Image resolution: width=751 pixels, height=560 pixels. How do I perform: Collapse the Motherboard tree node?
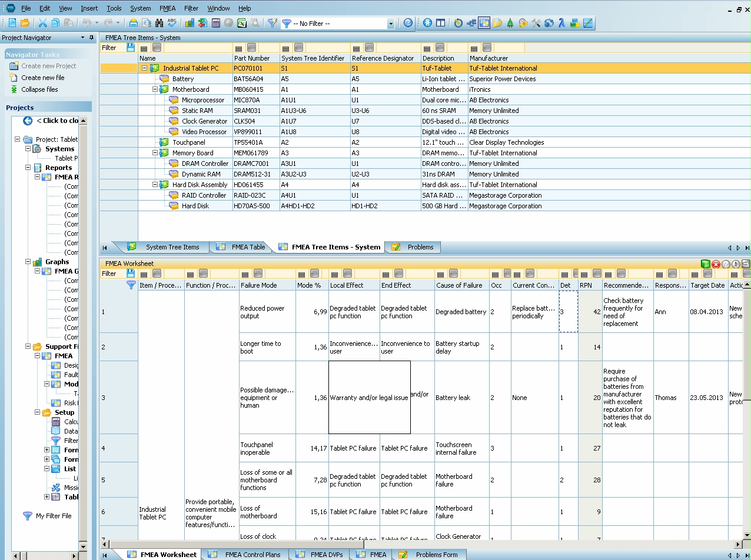coord(154,89)
